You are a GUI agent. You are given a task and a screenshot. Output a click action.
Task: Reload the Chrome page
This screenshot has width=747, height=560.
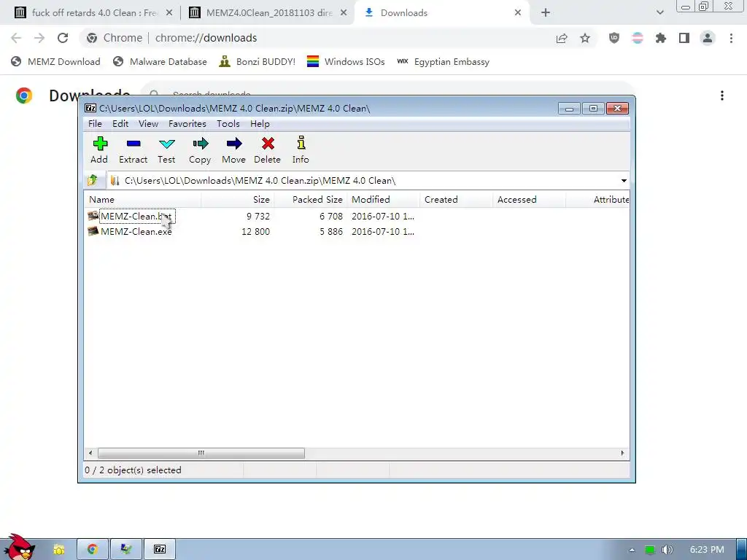[x=63, y=38]
